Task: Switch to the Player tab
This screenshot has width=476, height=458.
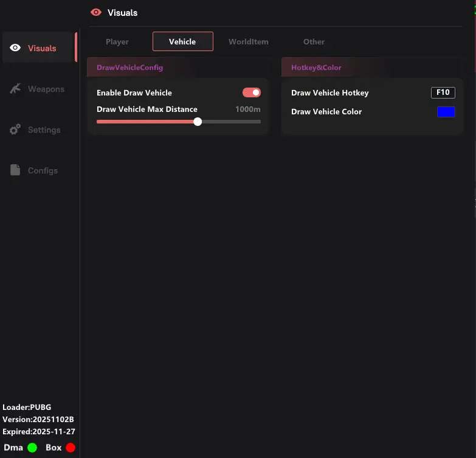Action: pyautogui.click(x=117, y=41)
